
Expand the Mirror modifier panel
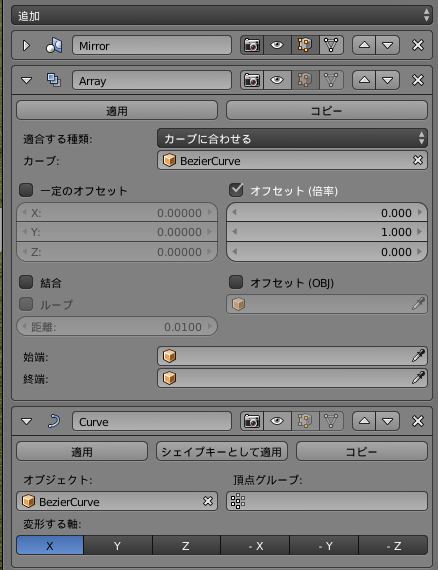tap(26, 46)
